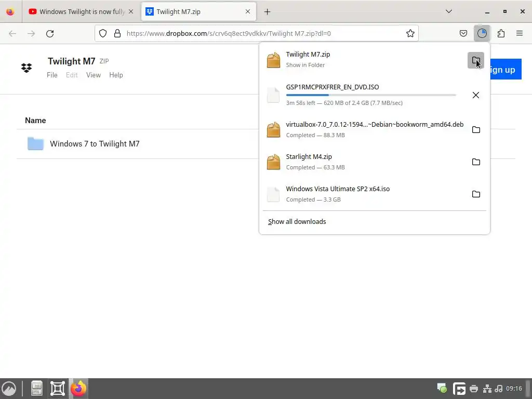532x399 pixels.
Task: Open the Windows 7 to Twilight M7 folder
Action: coord(95,144)
